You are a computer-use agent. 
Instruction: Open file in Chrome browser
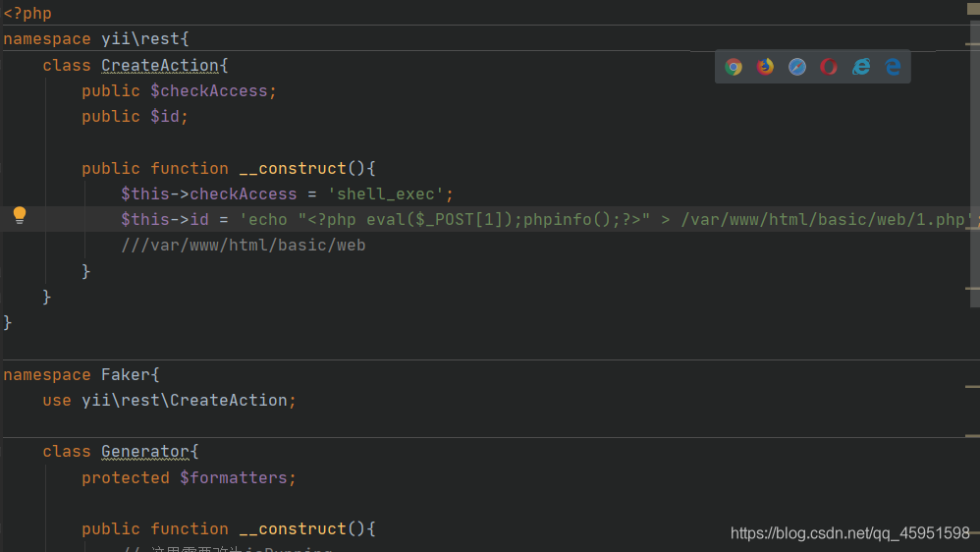[734, 67]
